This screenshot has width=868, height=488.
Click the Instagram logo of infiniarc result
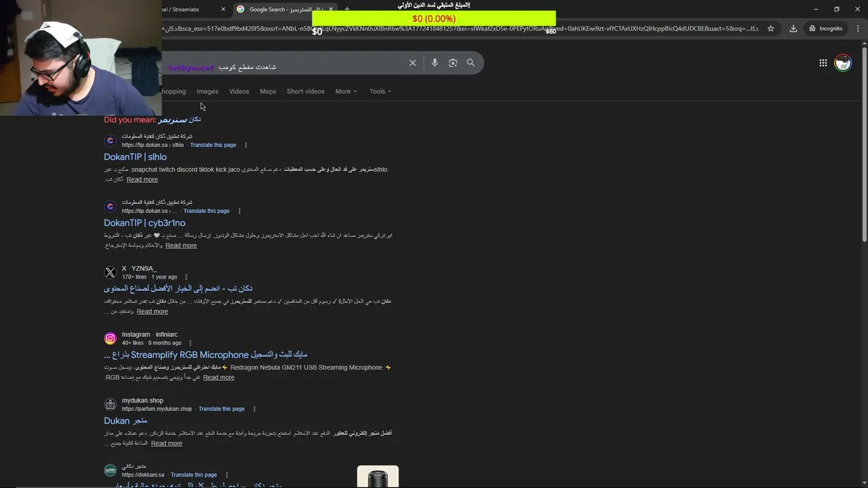point(110,338)
